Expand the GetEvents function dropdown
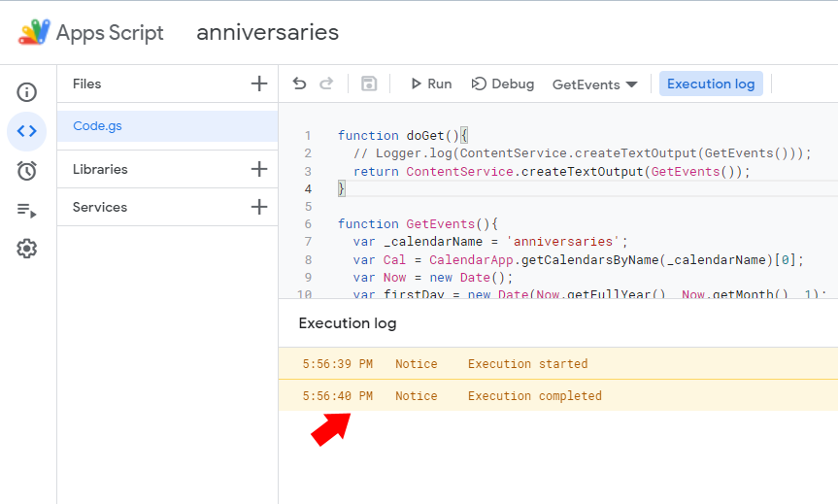 594,84
